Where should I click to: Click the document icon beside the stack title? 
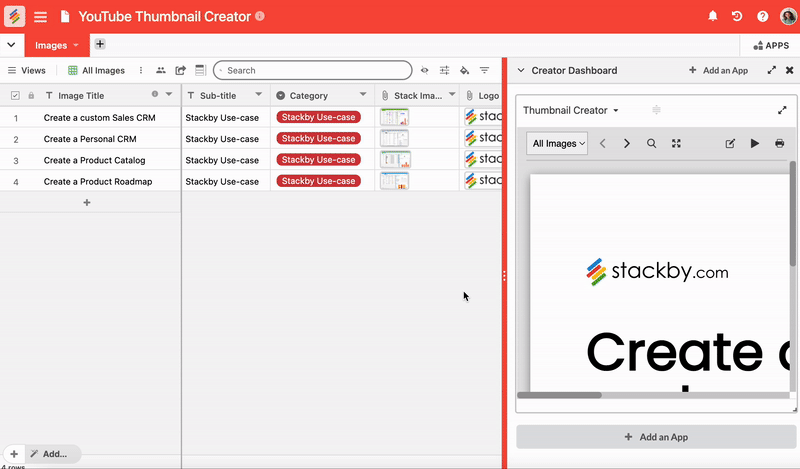pyautogui.click(x=65, y=17)
